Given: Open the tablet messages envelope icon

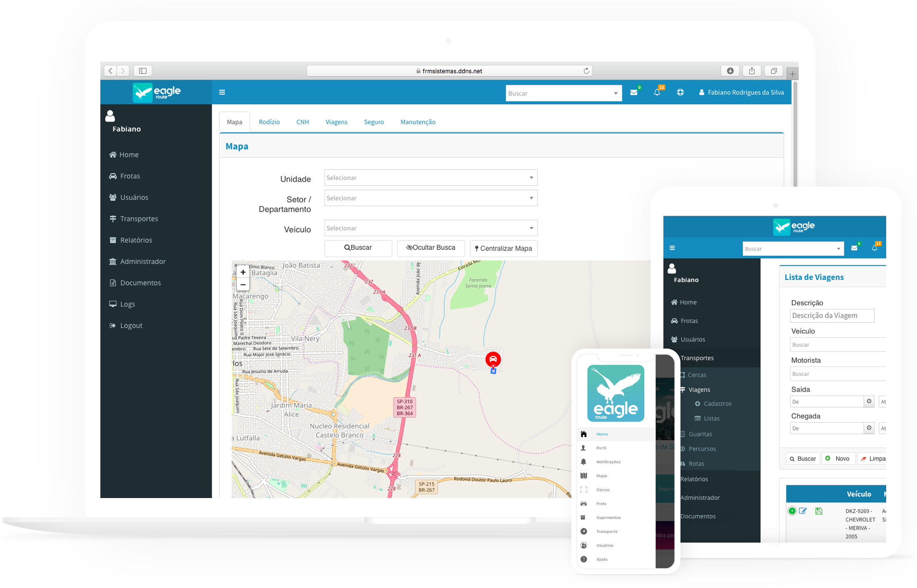Looking at the screenshot, I should [x=854, y=248].
